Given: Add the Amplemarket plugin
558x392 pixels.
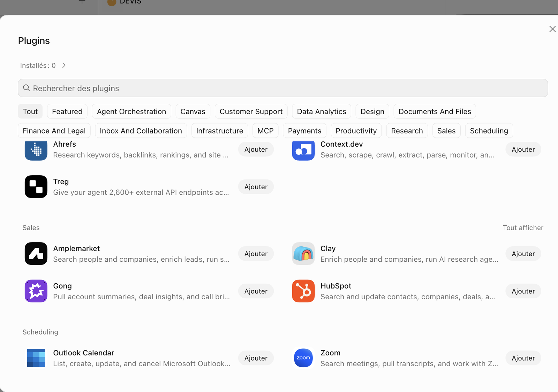Looking at the screenshot, I should [256, 254].
